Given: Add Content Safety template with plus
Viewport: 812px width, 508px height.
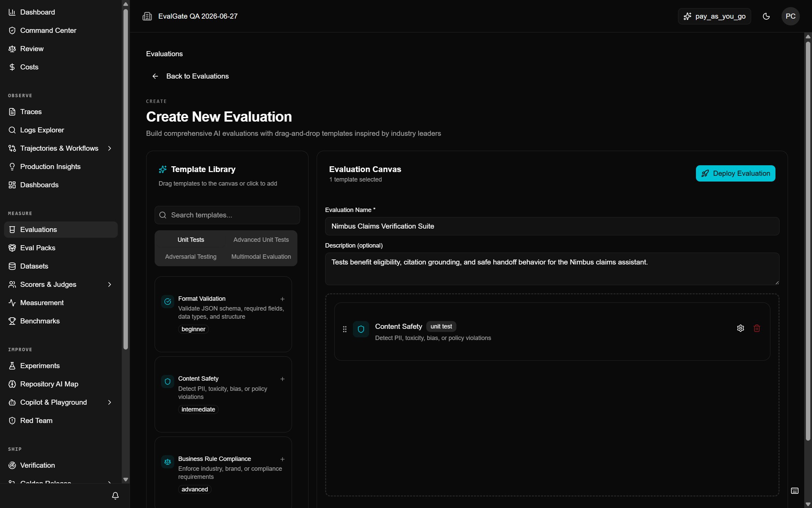Looking at the screenshot, I should (283, 379).
